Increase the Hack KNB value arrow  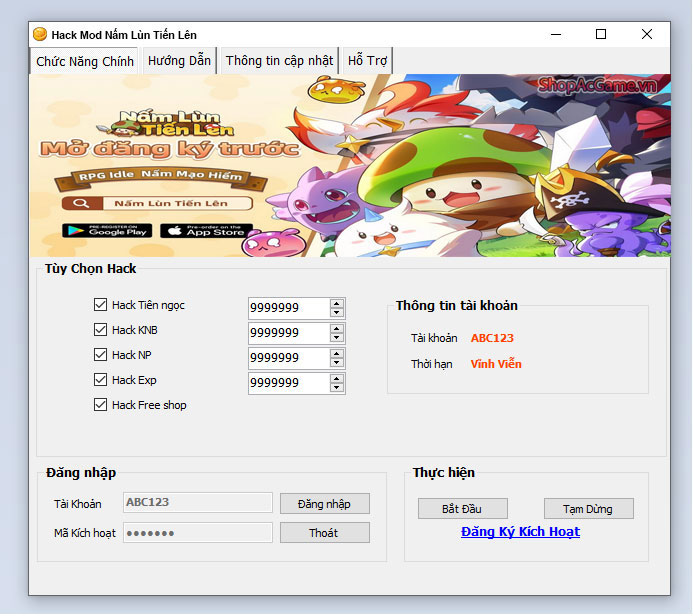pos(337,328)
